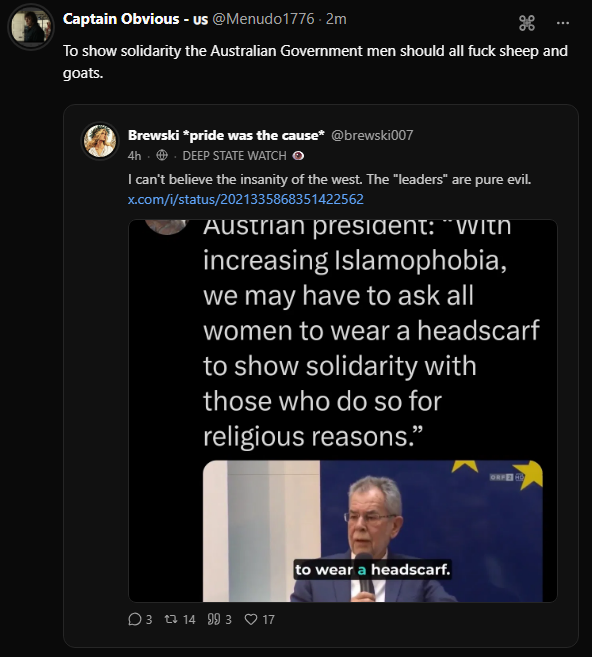Open the embedded video frame
592x657 pixels.
pos(372,531)
